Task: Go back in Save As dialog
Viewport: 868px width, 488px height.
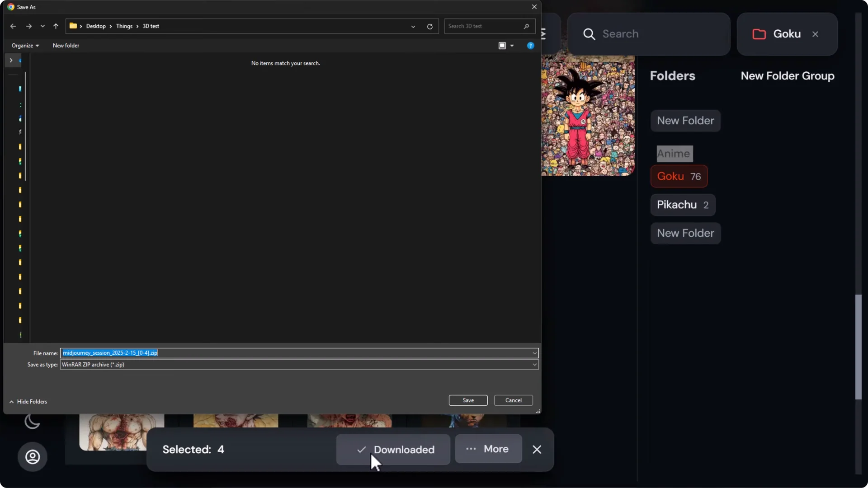Action: [13, 26]
